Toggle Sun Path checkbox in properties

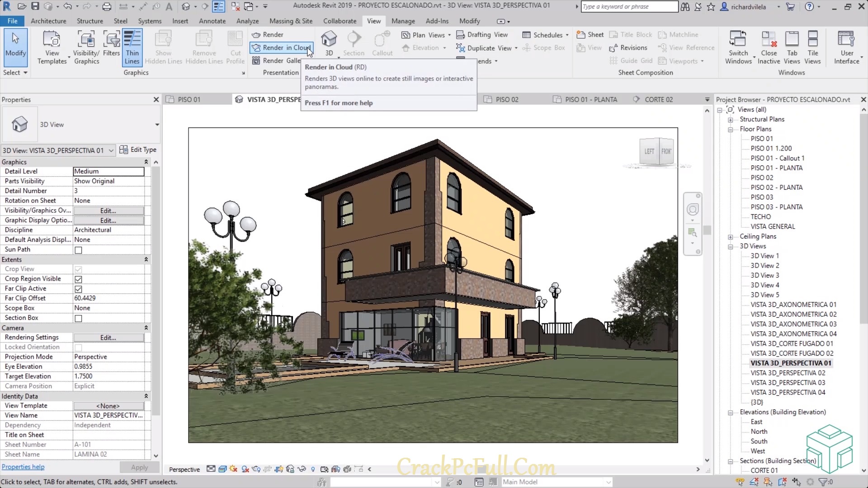[x=78, y=250]
